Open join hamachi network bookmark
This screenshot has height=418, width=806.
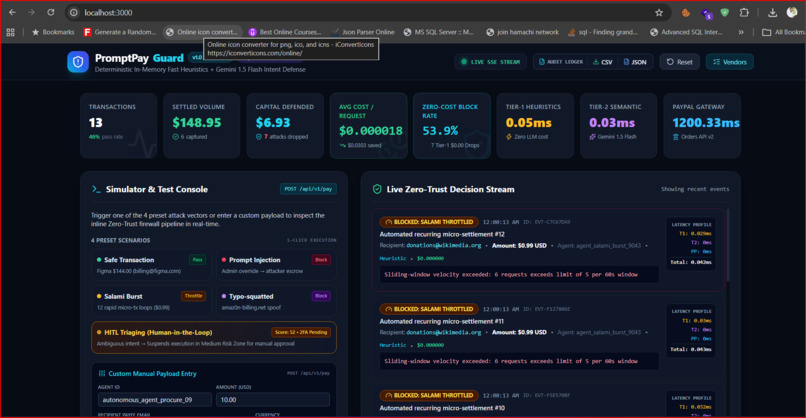click(x=522, y=32)
